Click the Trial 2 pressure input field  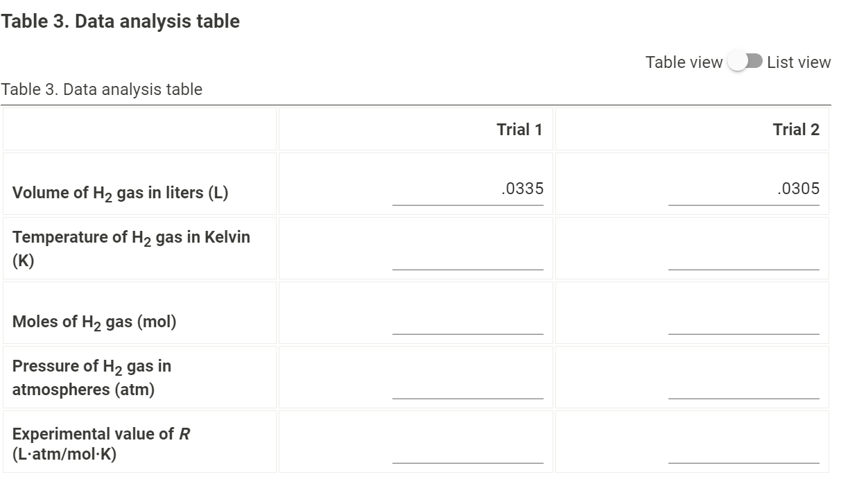744,390
